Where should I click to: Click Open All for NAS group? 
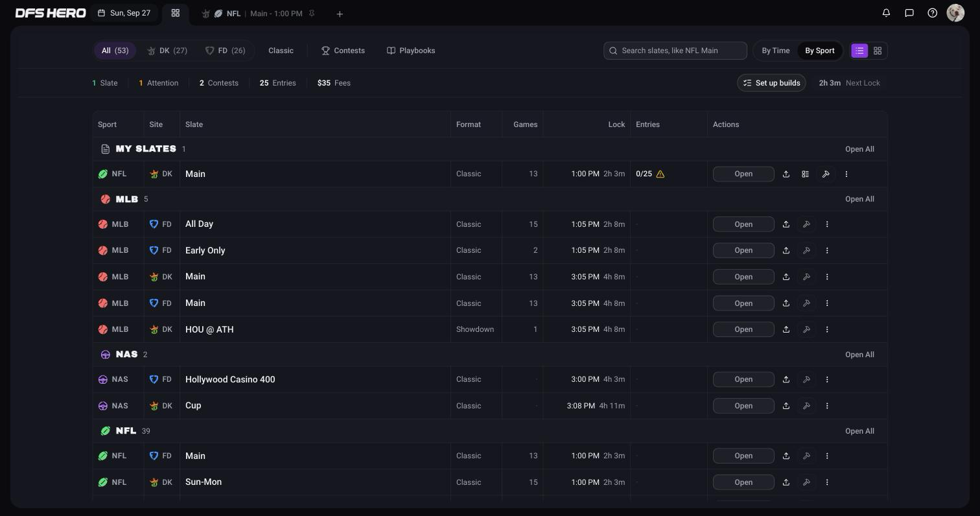(x=859, y=355)
